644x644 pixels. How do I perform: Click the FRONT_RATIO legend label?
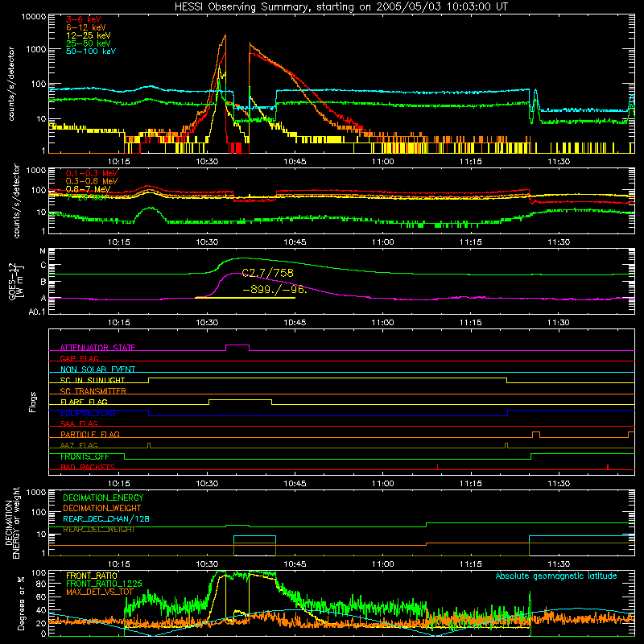(x=92, y=576)
